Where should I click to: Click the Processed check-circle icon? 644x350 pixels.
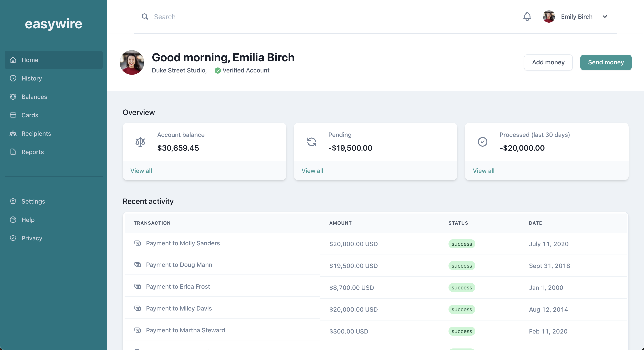482,142
